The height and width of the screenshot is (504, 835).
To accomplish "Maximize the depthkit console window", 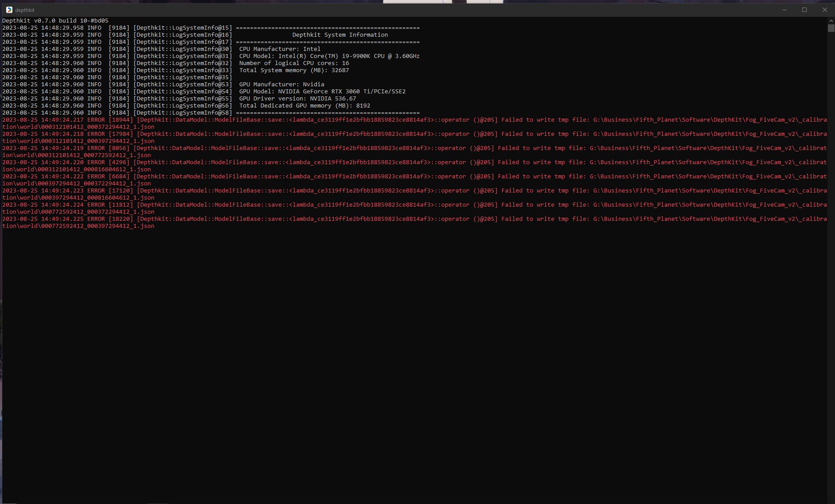I will [x=804, y=10].
